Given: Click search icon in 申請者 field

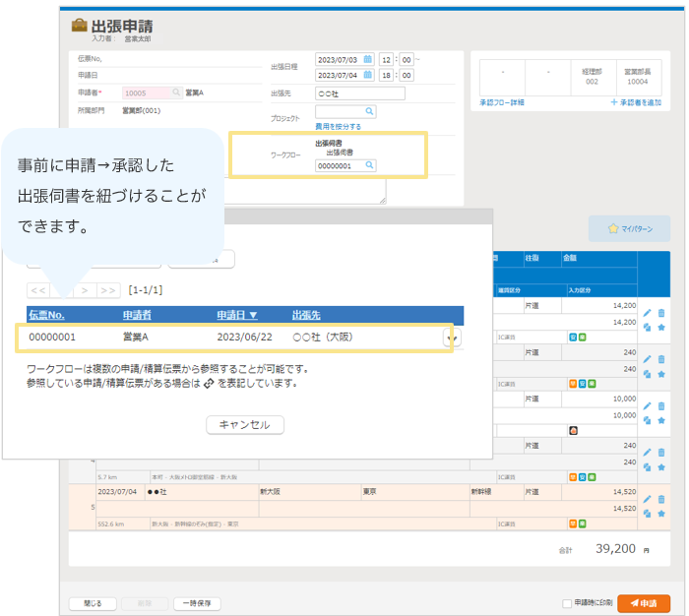Looking at the screenshot, I should (x=176, y=92).
